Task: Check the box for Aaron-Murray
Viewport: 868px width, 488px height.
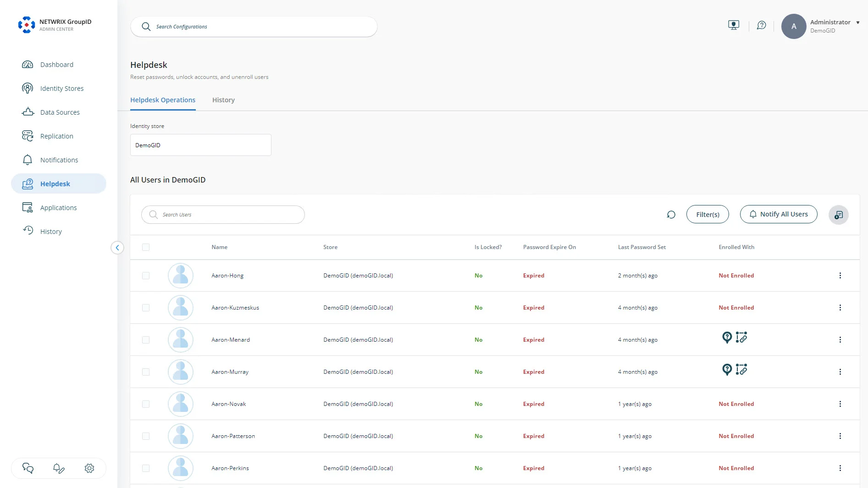Action: pyautogui.click(x=146, y=372)
